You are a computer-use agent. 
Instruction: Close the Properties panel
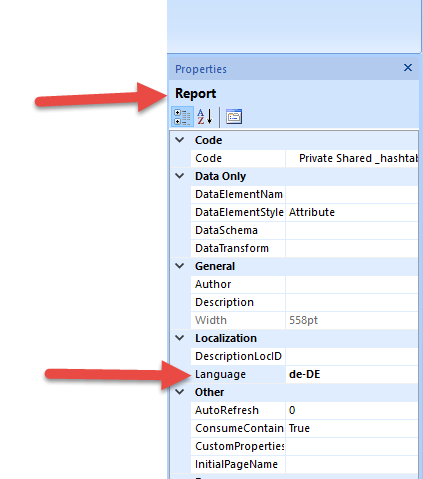point(408,68)
